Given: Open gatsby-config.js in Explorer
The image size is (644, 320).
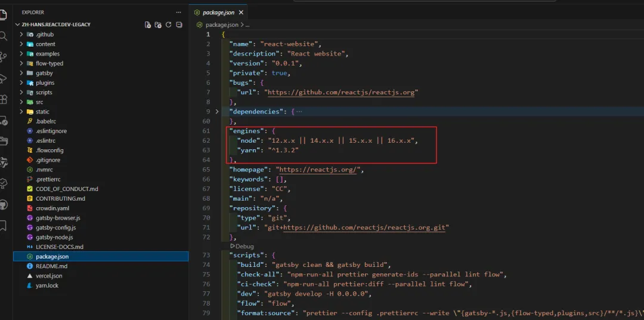Looking at the screenshot, I should tap(101, 228).
